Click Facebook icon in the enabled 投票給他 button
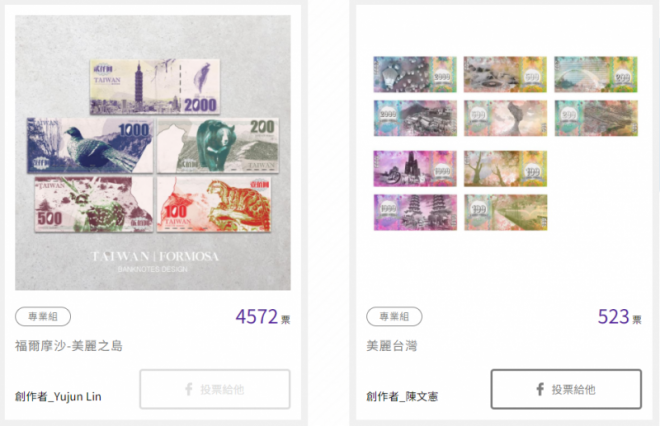 tap(540, 389)
